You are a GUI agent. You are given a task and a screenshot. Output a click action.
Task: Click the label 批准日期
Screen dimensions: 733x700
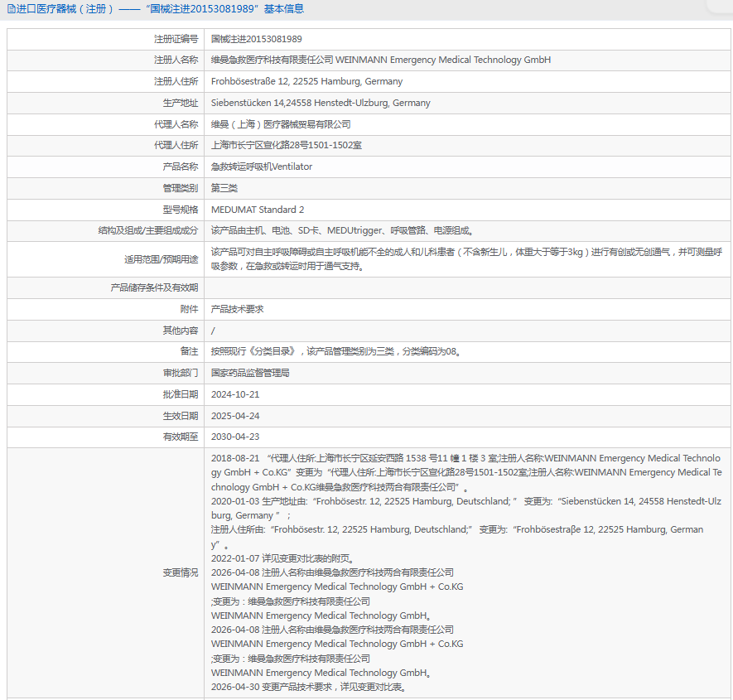tap(181, 394)
